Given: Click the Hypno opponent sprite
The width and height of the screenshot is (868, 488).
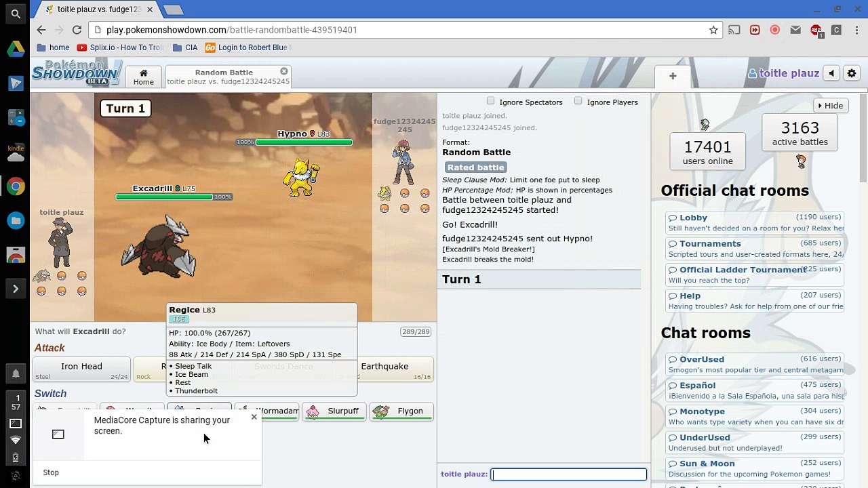Looking at the screenshot, I should [300, 176].
